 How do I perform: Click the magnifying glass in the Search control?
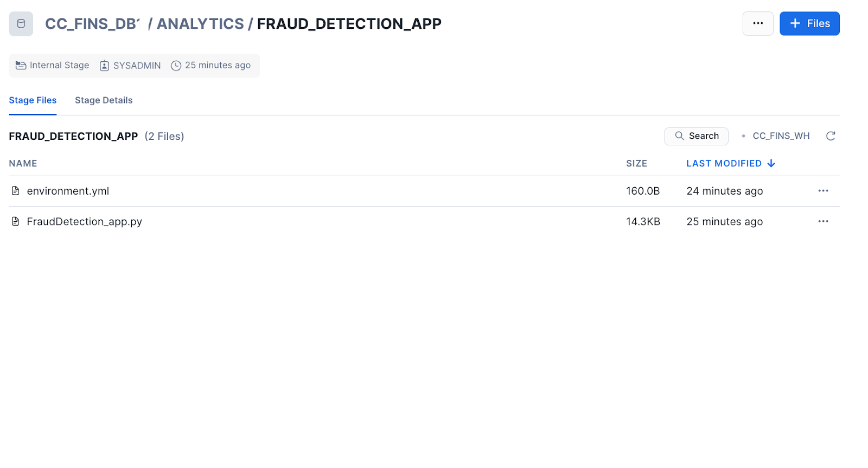pos(680,136)
